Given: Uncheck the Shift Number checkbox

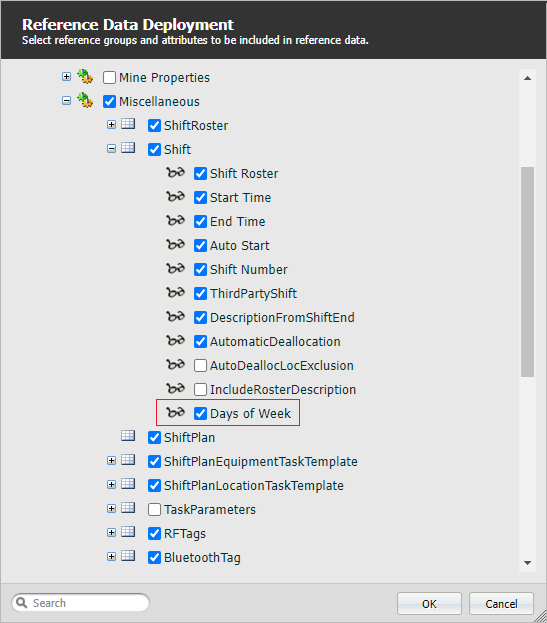Looking at the screenshot, I should [200, 269].
